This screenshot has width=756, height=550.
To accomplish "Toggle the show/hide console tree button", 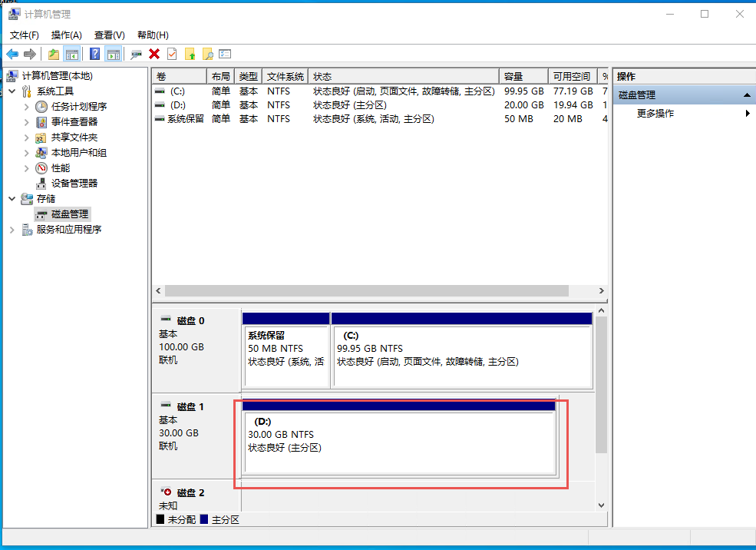I will (x=71, y=54).
